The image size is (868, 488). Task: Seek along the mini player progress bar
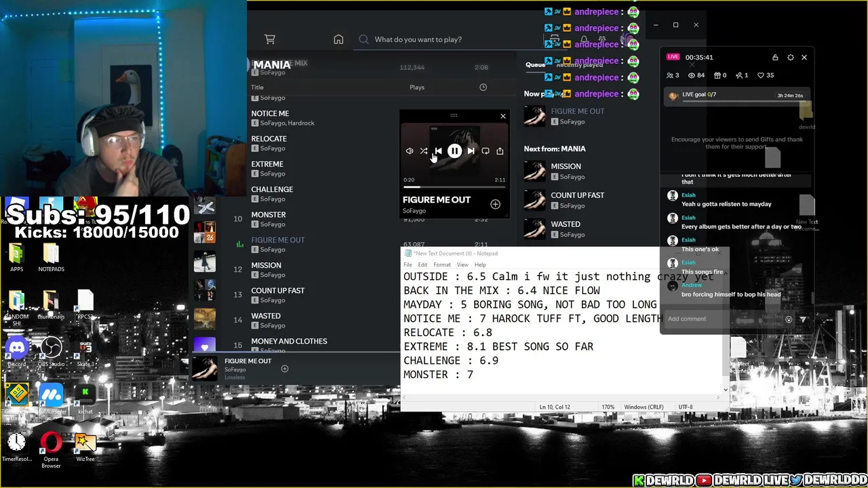point(454,187)
